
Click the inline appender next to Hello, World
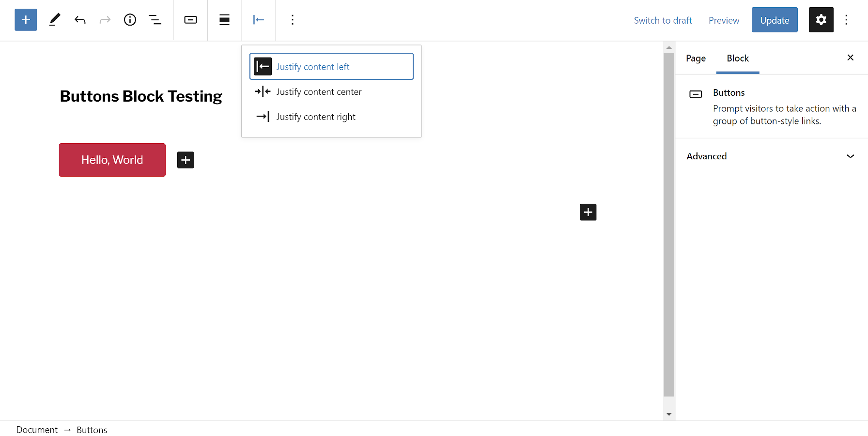pos(185,160)
